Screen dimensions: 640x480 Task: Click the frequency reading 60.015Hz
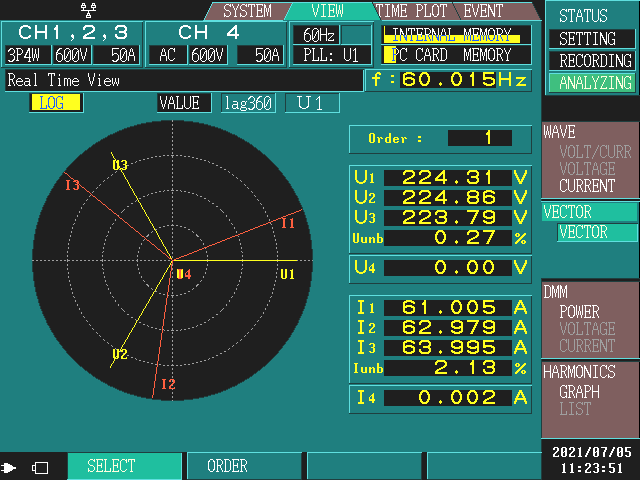click(x=448, y=80)
